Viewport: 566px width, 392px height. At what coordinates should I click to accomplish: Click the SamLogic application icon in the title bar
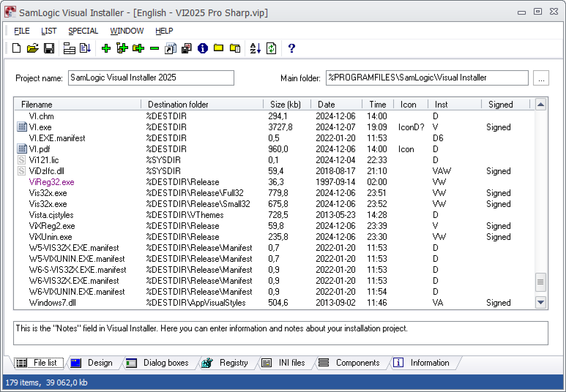[10, 12]
